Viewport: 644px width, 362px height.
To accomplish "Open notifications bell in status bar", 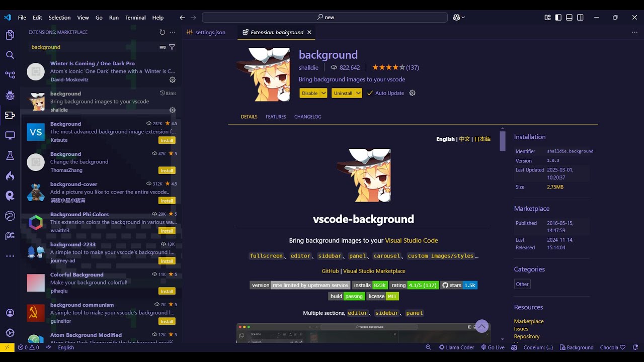I will 636,347.
